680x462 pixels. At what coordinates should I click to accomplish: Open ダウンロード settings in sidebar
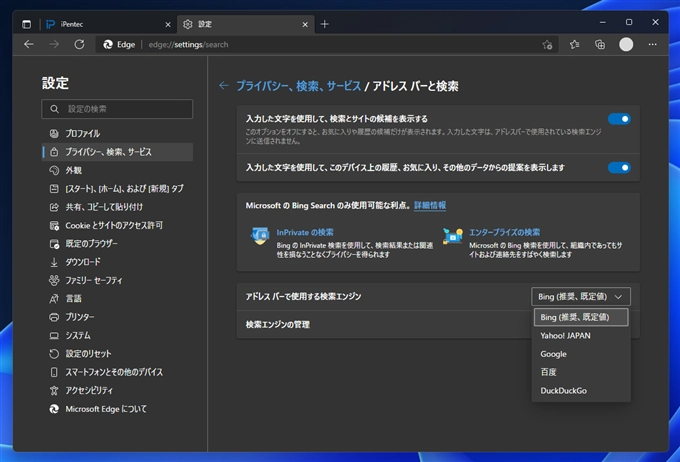[117, 262]
